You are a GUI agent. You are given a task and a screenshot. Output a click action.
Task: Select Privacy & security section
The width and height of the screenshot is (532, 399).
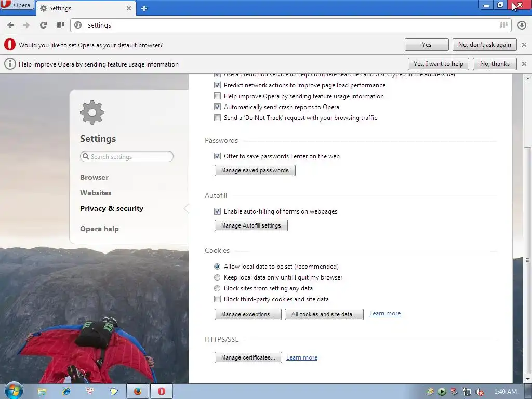(x=112, y=209)
